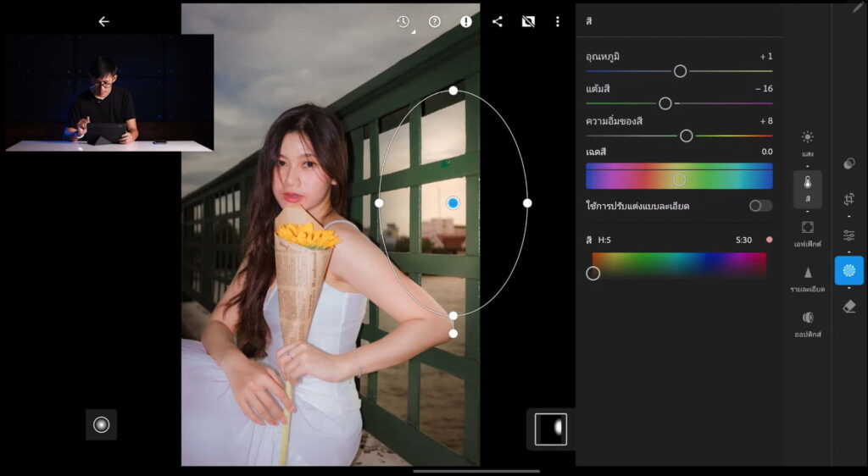
Task: Toggle the ใช้การปรับแต่งแบบละเอียด switch
Action: (760, 206)
